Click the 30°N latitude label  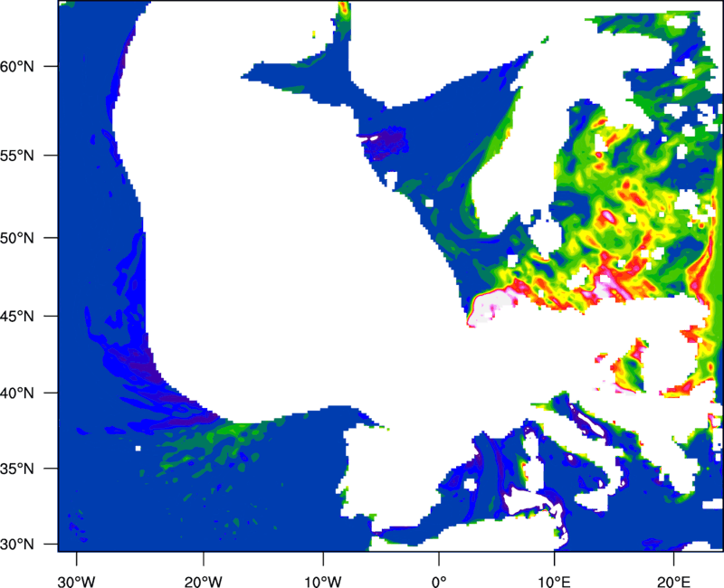[17, 545]
